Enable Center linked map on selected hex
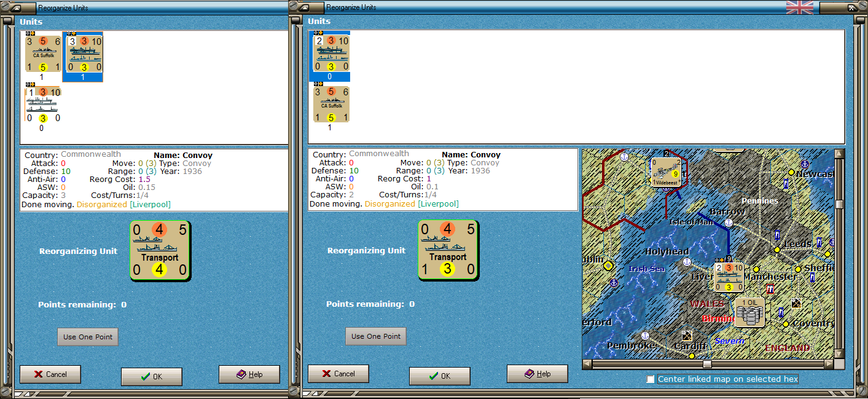 click(651, 379)
